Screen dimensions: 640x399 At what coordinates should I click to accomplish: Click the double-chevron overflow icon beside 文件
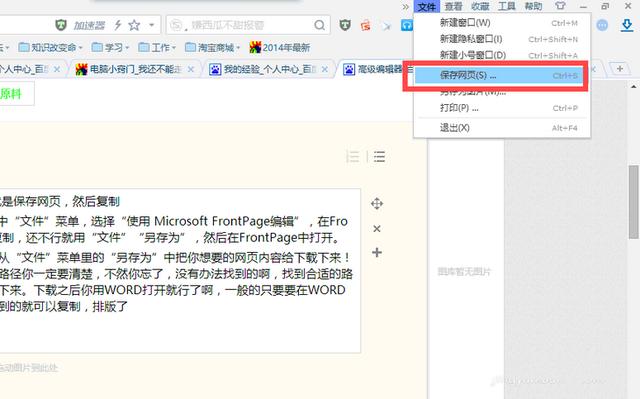(x=405, y=7)
